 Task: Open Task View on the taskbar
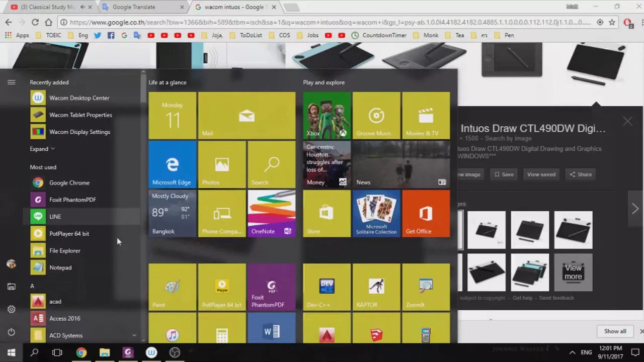pos(57,352)
